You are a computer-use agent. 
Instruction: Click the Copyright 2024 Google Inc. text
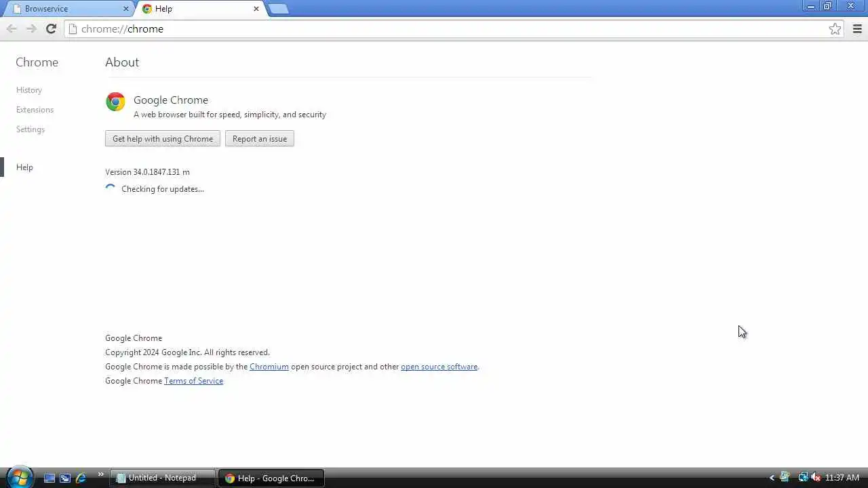click(x=187, y=352)
